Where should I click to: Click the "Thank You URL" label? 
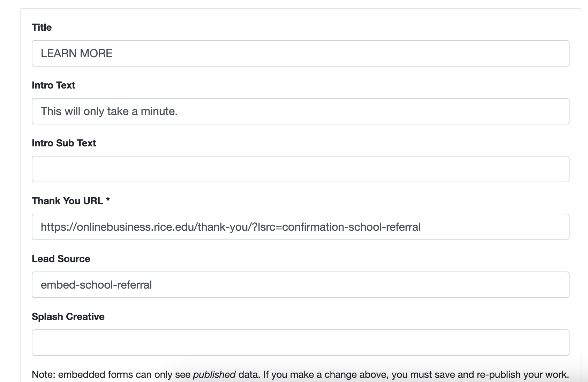pos(67,201)
